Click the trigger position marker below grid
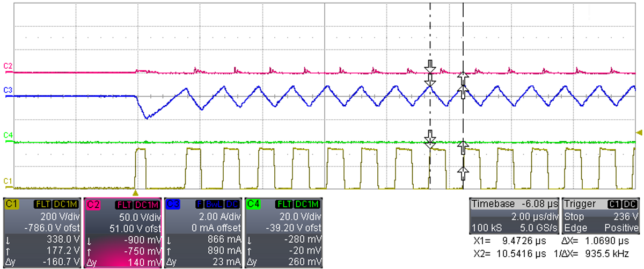Viewport: 644px width, 269px height. click(136, 192)
